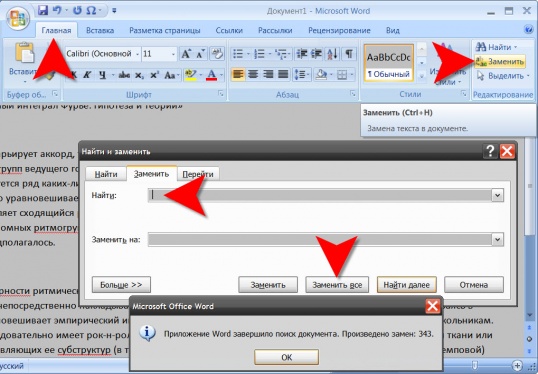
Task: Toggle italic formatting button
Action: tap(88, 75)
